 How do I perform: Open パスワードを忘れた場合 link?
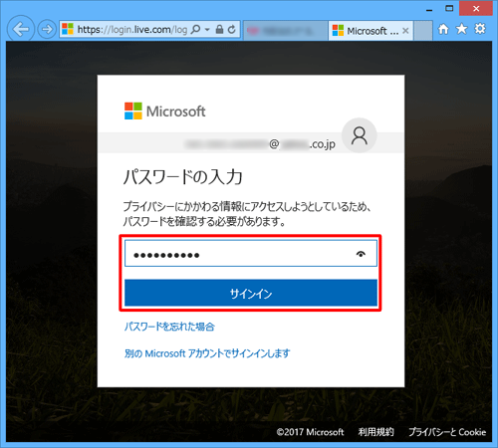pos(169,327)
